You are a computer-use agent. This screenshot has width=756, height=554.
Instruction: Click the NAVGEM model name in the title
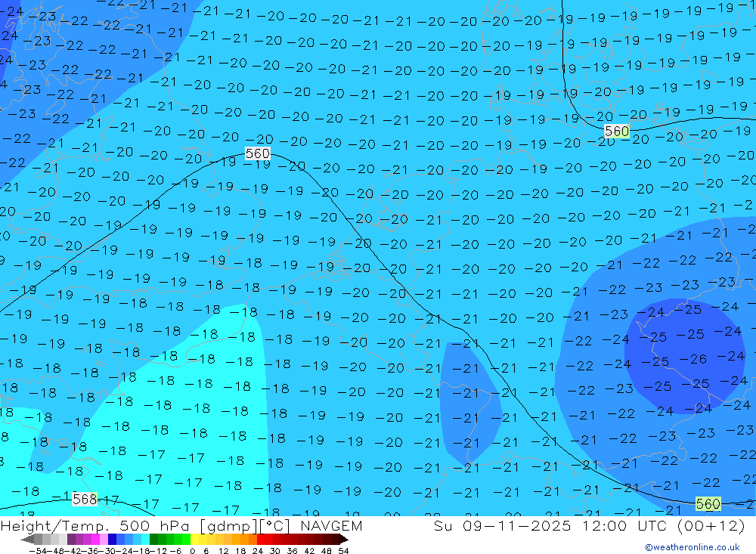pyautogui.click(x=331, y=525)
